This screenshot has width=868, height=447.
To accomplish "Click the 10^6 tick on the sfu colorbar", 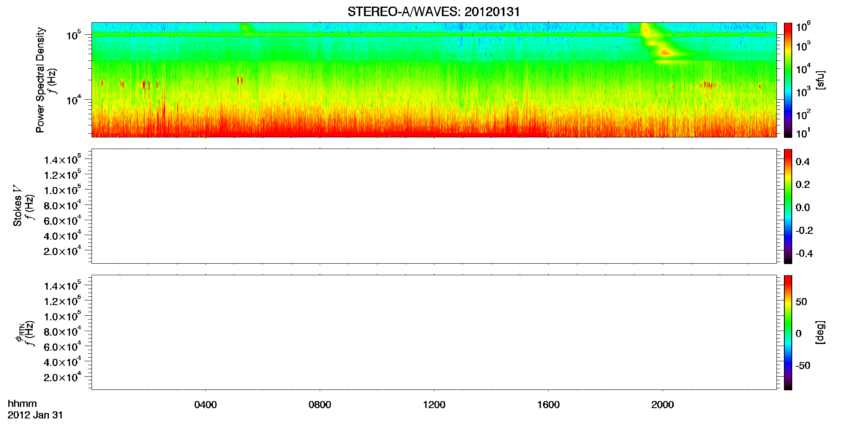I will [x=803, y=27].
